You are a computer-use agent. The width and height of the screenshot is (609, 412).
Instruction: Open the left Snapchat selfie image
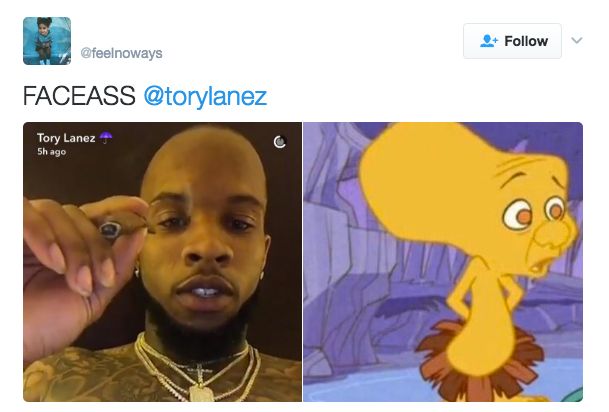pyautogui.click(x=162, y=262)
